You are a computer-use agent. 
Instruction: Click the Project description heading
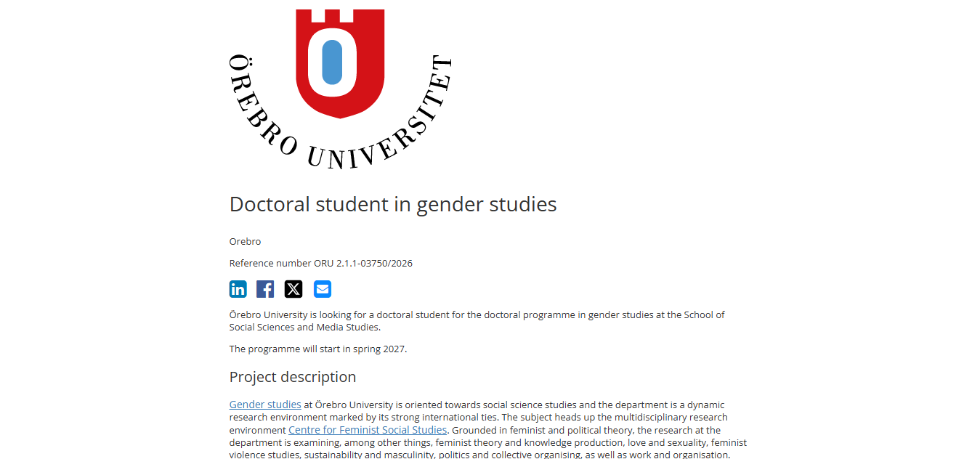[293, 377]
